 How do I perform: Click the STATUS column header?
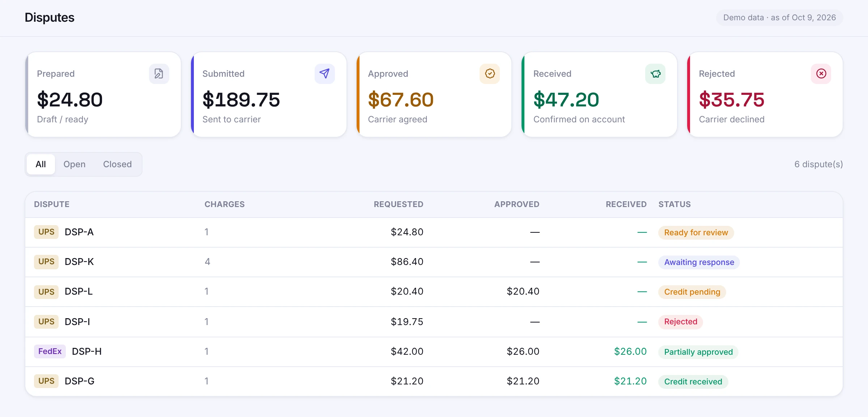[675, 204]
